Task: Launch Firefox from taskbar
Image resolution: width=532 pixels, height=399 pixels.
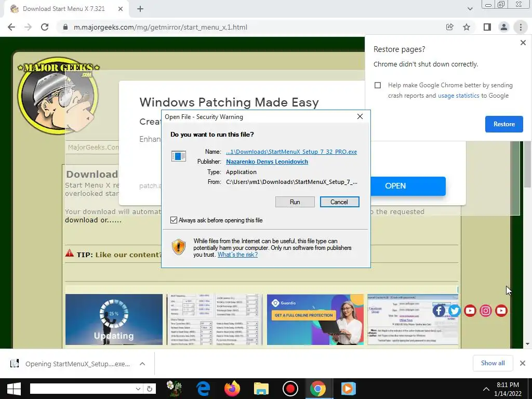Action: 232,389
